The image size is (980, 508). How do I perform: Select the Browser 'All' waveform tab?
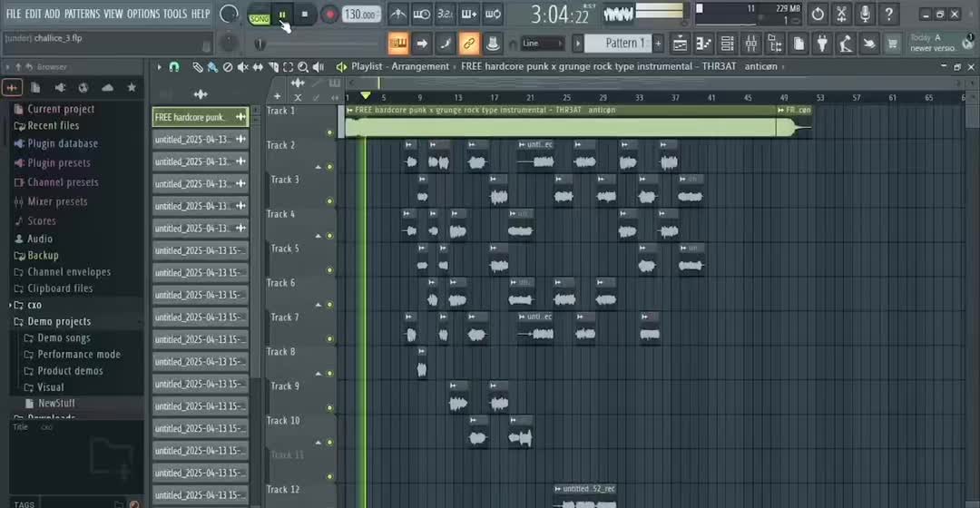(12, 88)
